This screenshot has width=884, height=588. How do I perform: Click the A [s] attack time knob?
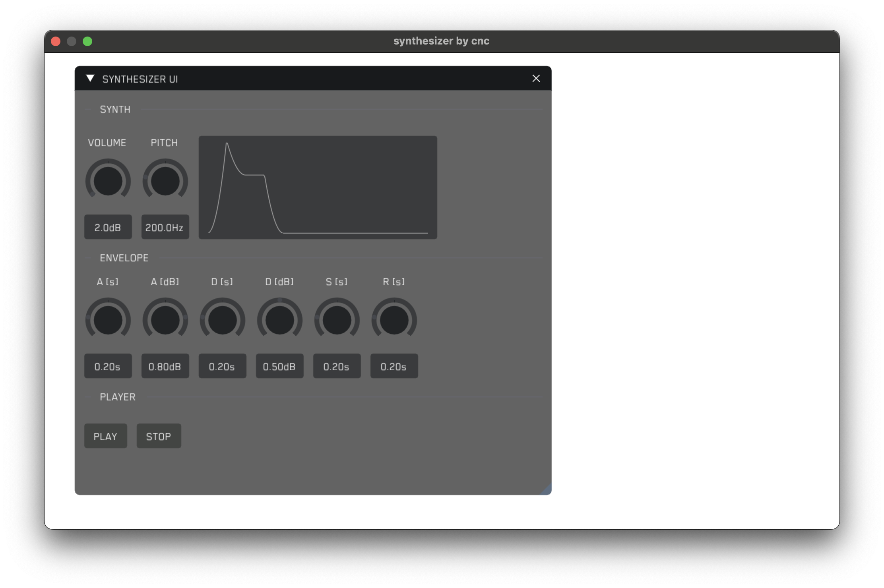click(108, 320)
